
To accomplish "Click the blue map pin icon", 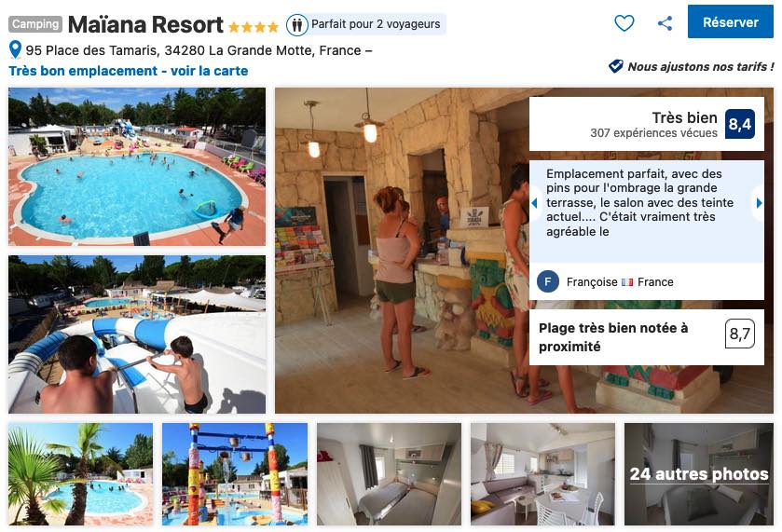I will point(16,49).
